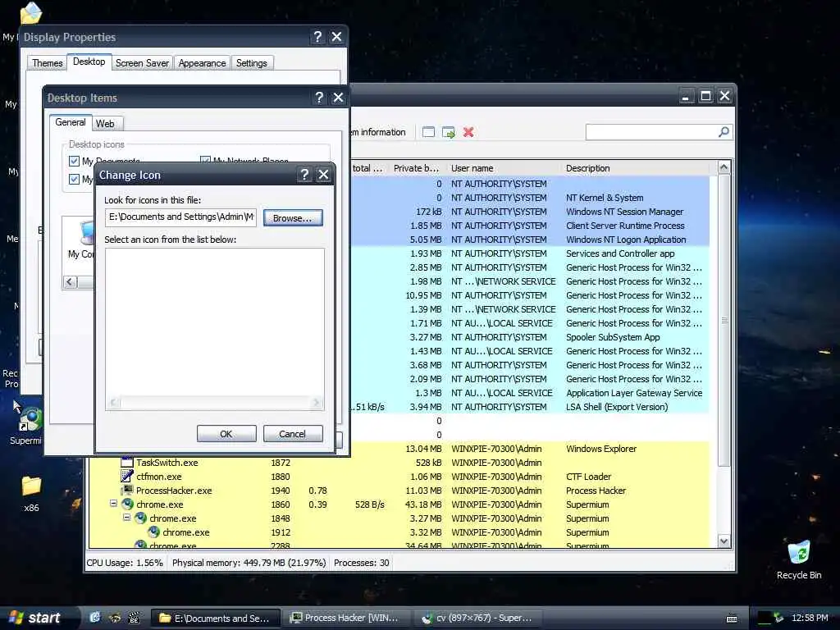Select the Windows NT Logon Application row
The width and height of the screenshot is (840, 630).
coord(626,240)
